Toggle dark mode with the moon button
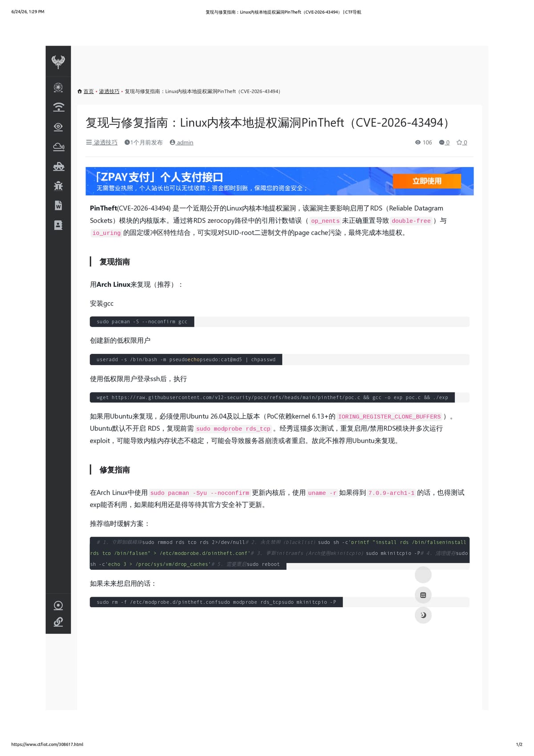This screenshot has height=756, width=534. tap(423, 615)
